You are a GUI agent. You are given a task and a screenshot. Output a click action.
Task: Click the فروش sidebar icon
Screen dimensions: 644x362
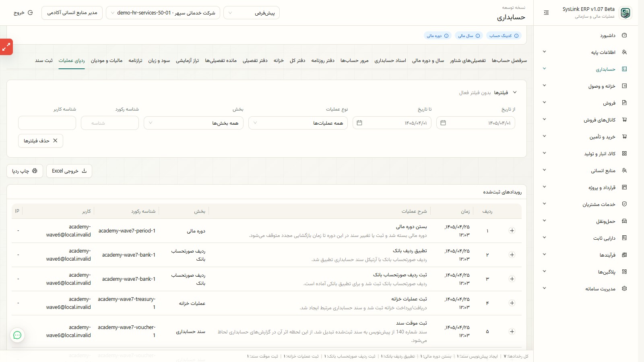pyautogui.click(x=624, y=103)
